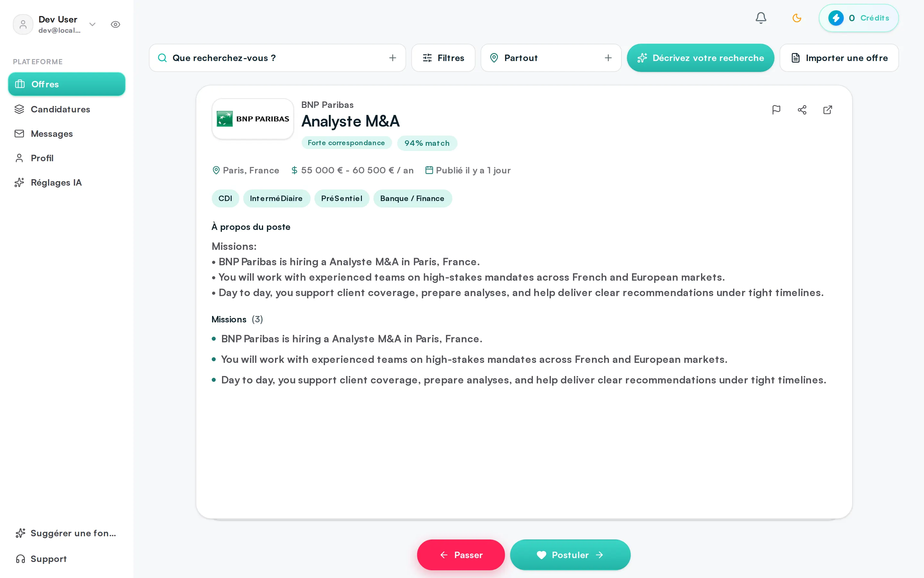Click the 'Publié il y a 1 jour' date
Viewport: 924px width, 578px height.
point(473,171)
